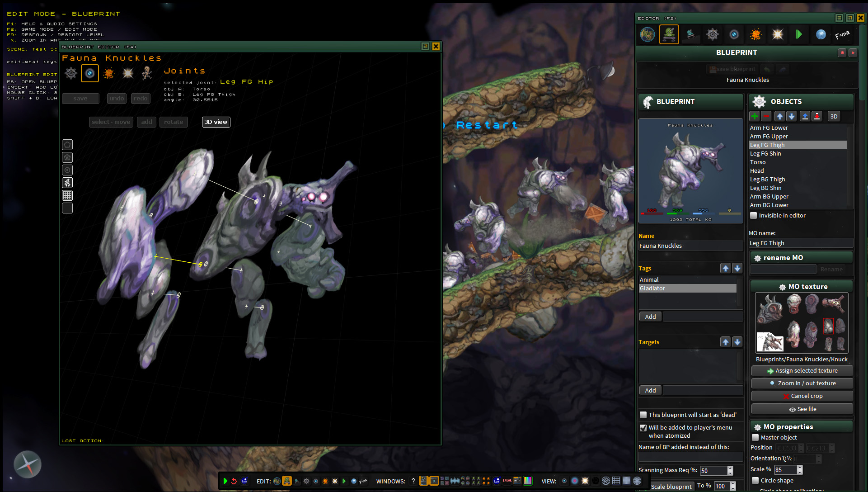Viewport: 868px width, 492px height.
Task: Open the 3D view in the Blueprint Editor
Action: click(x=216, y=122)
